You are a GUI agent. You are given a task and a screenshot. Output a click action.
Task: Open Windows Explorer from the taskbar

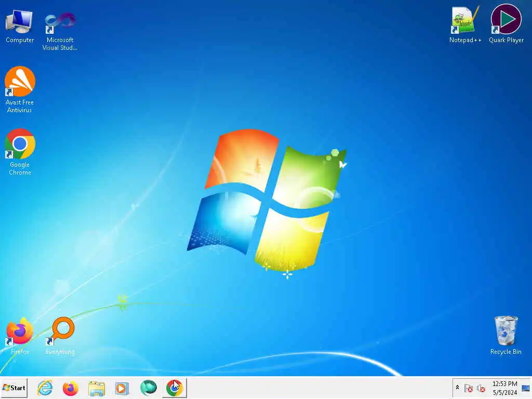pos(97,388)
